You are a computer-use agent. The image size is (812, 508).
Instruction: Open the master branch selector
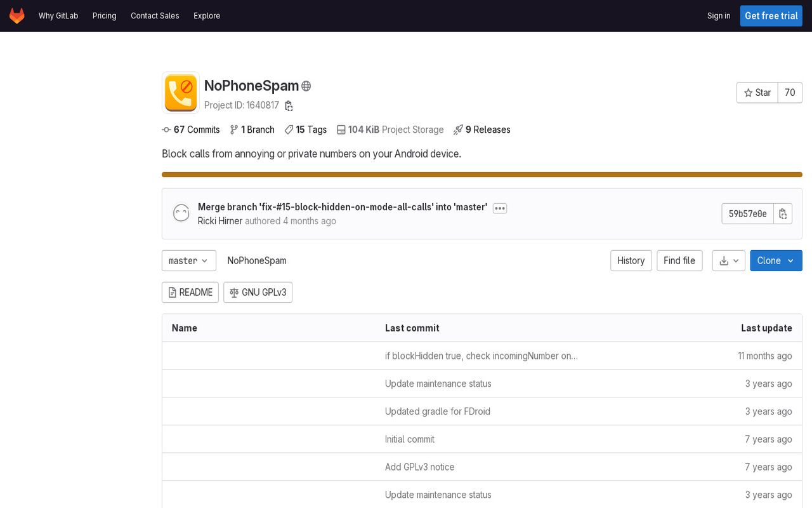tap(188, 261)
